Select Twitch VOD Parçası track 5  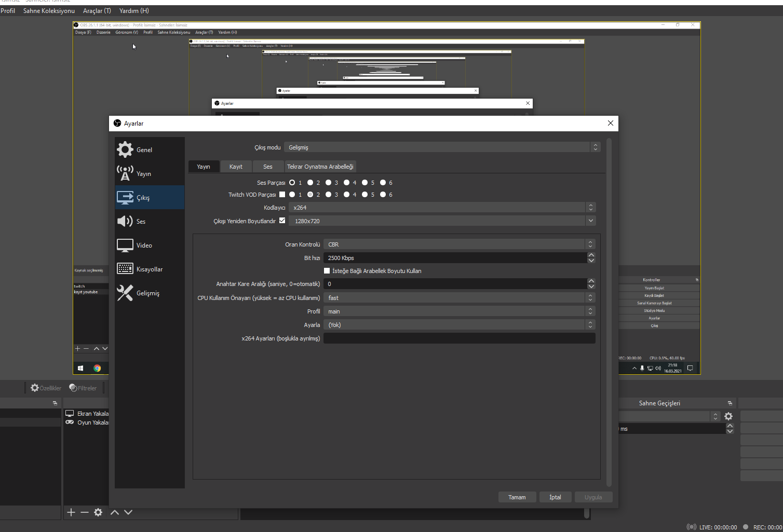tap(365, 195)
